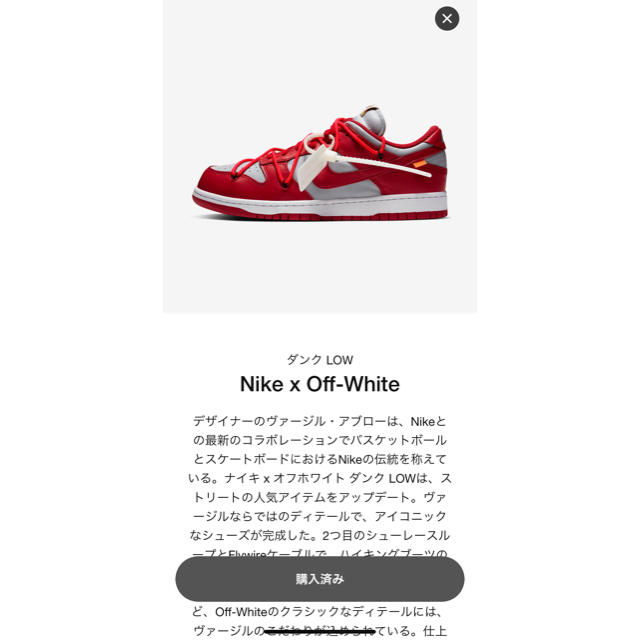Click the white midsole of the sneaker

[x=320, y=203]
